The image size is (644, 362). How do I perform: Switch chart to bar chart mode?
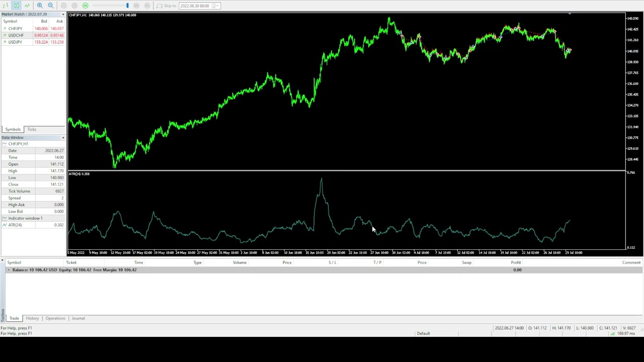(x=6, y=6)
